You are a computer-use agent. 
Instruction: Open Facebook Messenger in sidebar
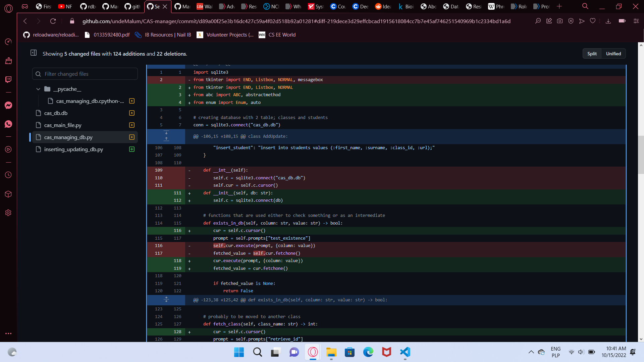[x=8, y=105]
